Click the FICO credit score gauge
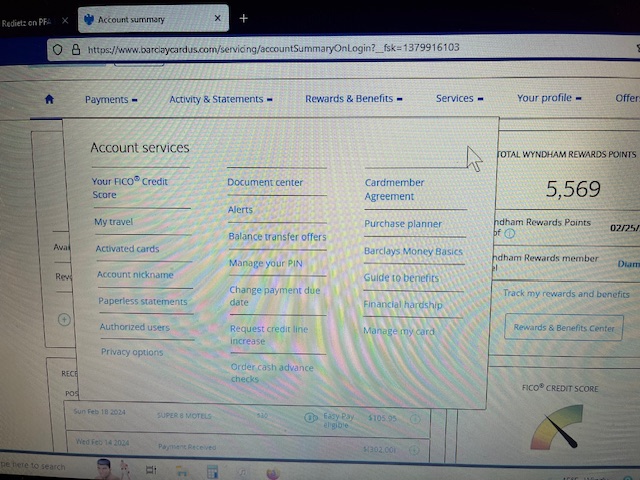 558,427
